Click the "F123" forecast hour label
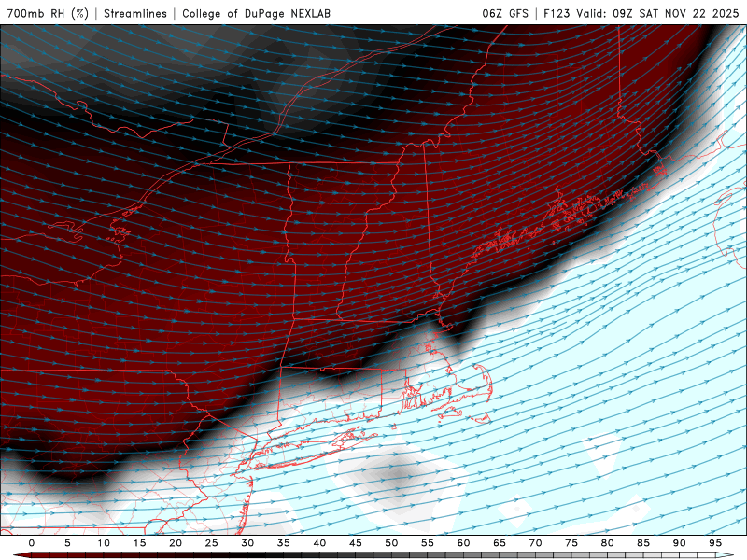747x560 pixels. click(x=557, y=13)
